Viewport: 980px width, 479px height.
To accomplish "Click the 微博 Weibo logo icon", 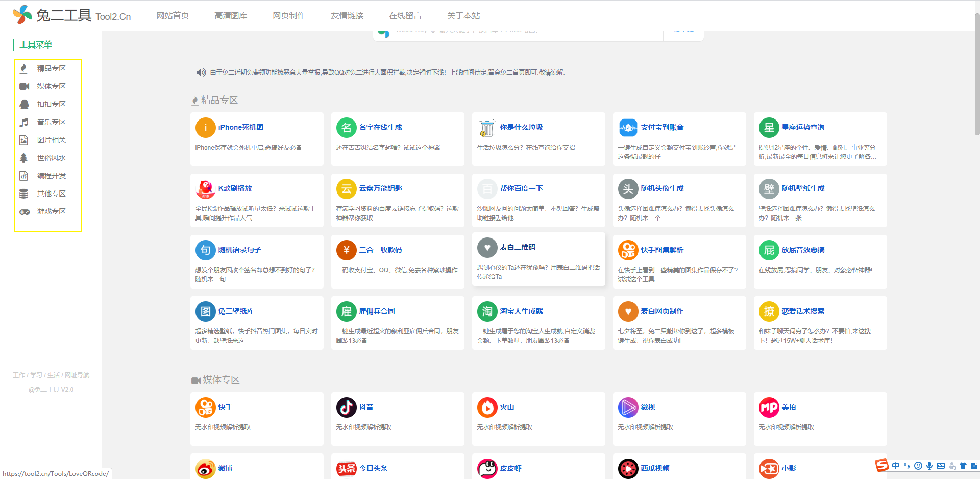I will (x=205, y=469).
